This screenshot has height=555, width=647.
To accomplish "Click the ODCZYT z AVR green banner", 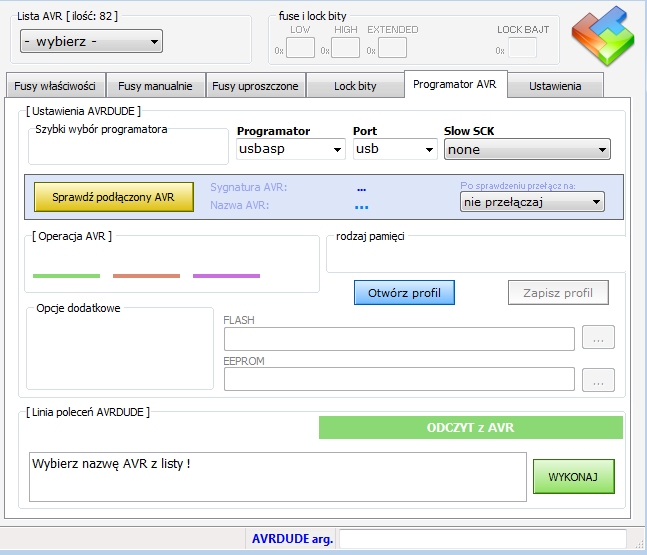I will click(x=471, y=427).
